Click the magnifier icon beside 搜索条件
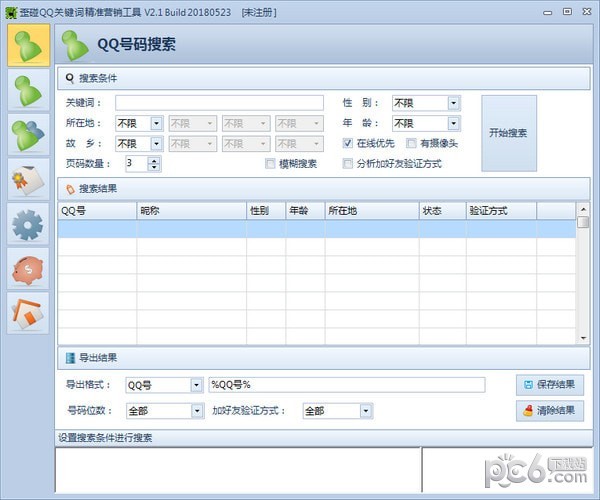600x500 pixels. (69, 78)
